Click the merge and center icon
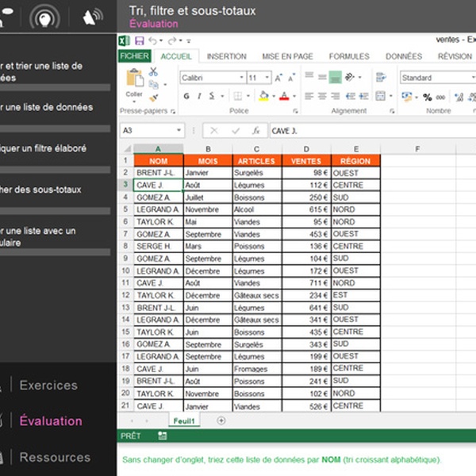The height and width of the screenshot is (476, 476). click(380, 96)
